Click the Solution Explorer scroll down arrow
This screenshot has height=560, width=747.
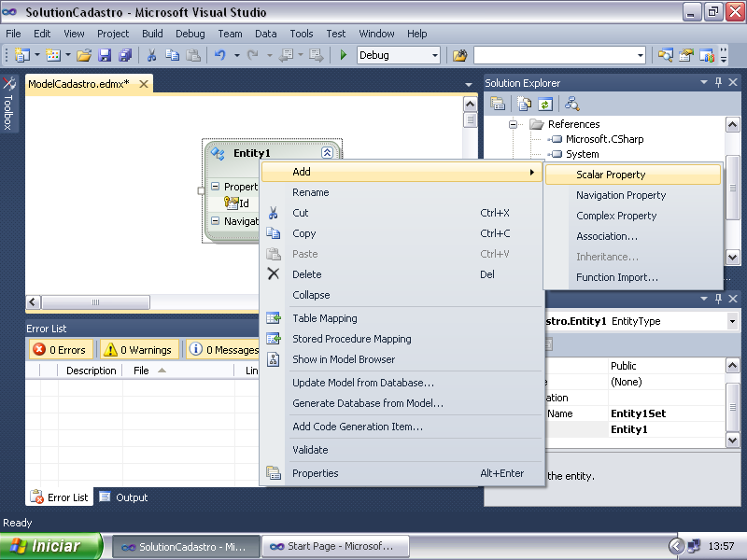pos(732,258)
